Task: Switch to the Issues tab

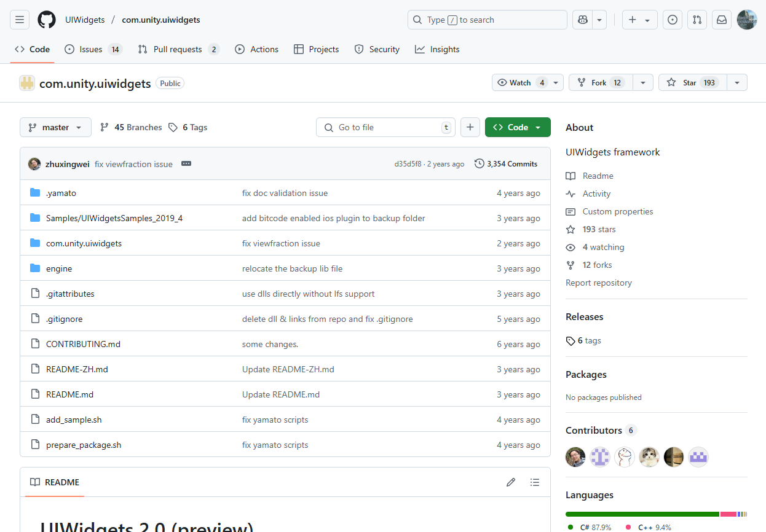Action: pos(93,49)
